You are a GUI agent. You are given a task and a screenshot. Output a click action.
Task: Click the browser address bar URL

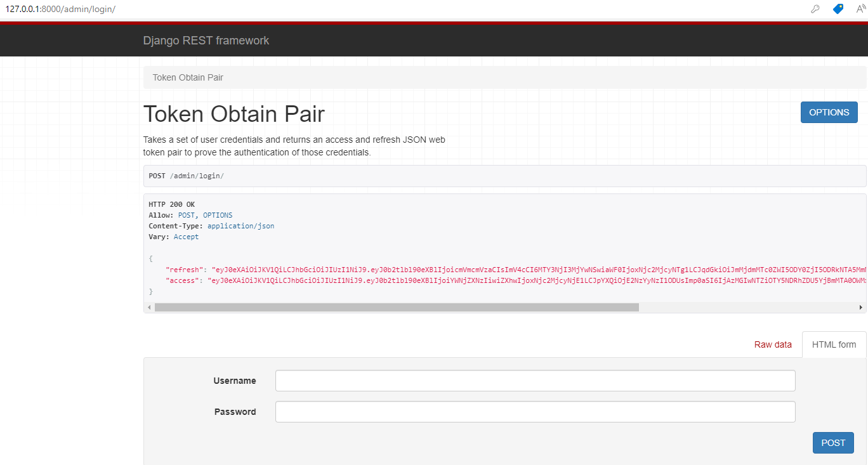[x=60, y=10]
